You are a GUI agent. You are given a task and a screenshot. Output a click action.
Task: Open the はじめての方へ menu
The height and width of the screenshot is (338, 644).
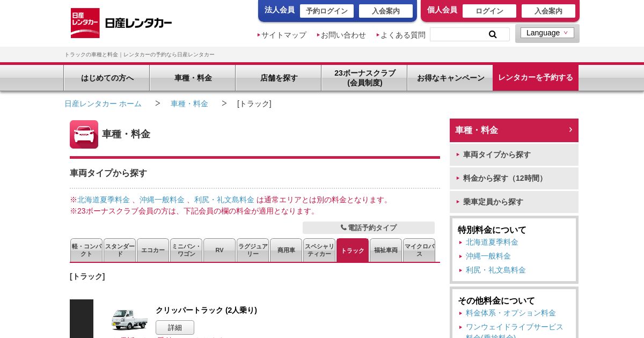click(107, 78)
